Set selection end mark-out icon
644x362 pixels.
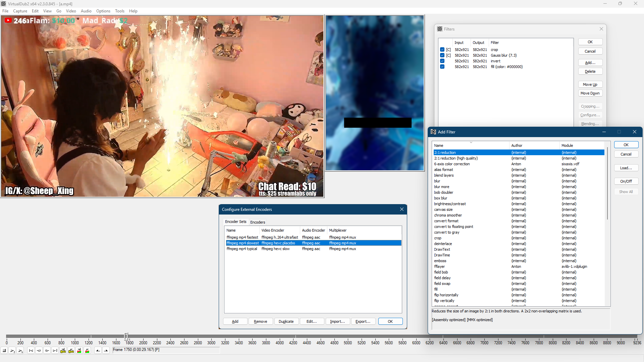106,351
